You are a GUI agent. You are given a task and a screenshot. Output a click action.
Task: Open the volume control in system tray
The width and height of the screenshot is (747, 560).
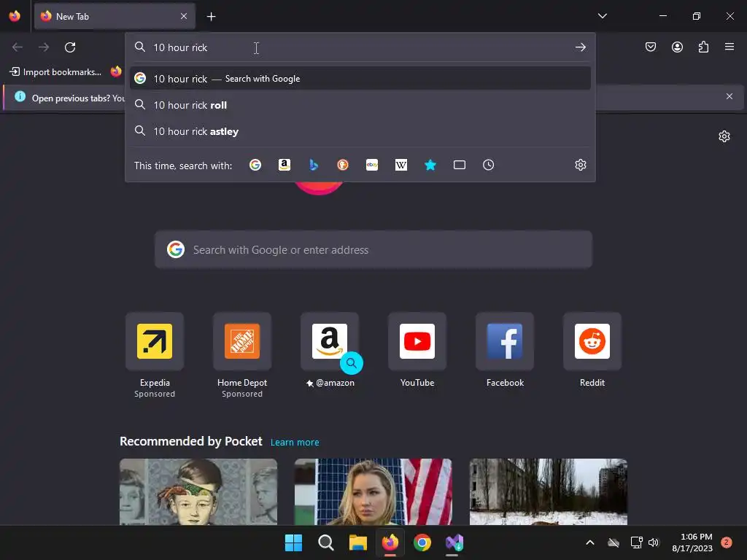pos(654,542)
